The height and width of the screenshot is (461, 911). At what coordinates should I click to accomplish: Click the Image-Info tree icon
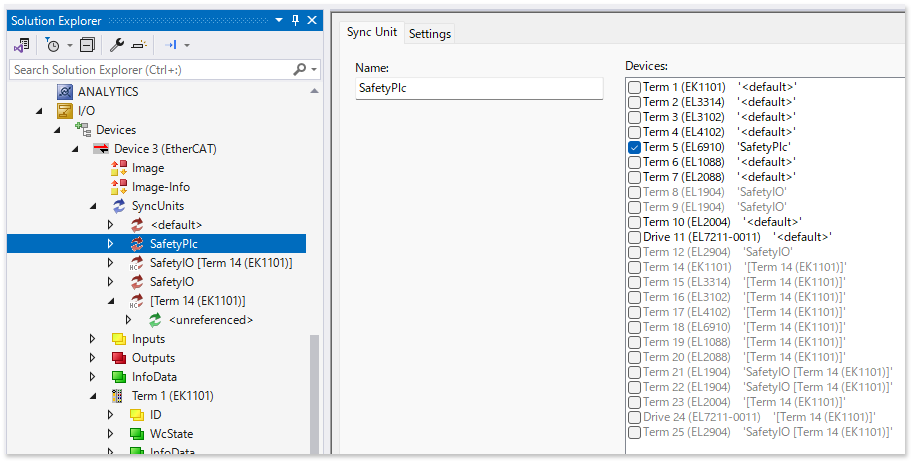click(x=119, y=187)
